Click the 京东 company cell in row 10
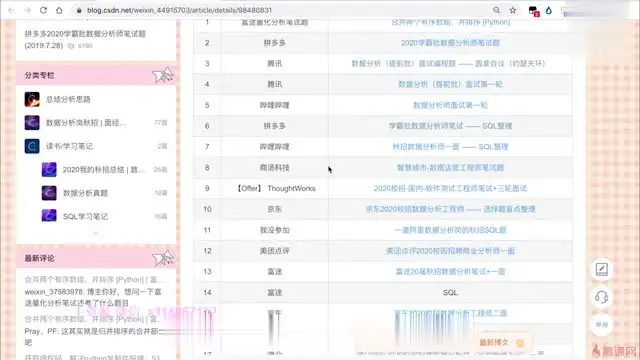The height and width of the screenshot is (360, 640). 275,209
